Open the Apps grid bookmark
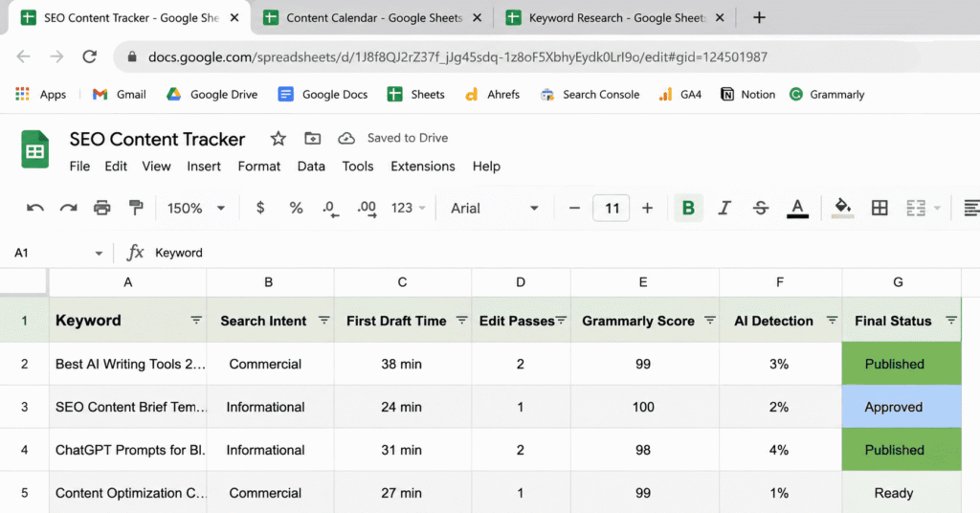This screenshot has height=513, width=980. tap(40, 95)
